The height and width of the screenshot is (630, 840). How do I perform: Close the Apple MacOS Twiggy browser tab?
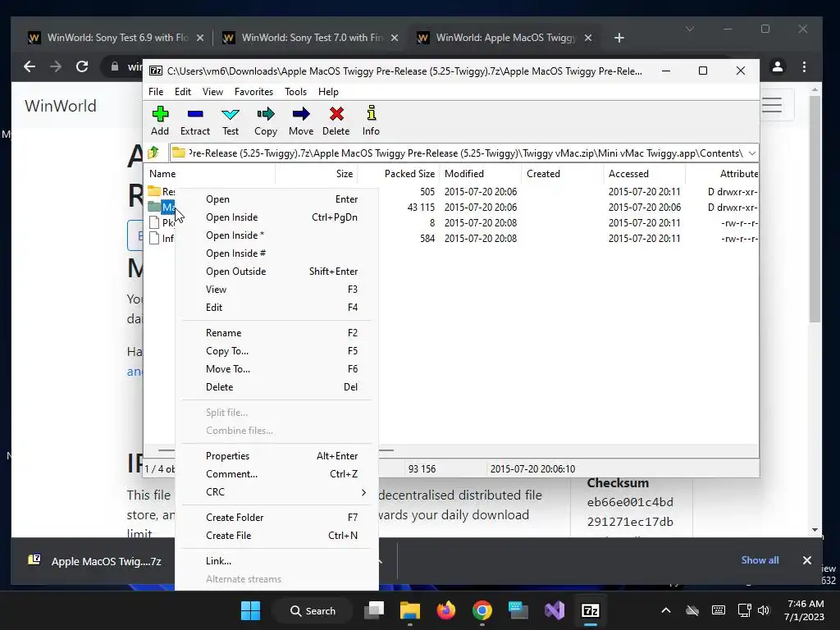pos(587,38)
